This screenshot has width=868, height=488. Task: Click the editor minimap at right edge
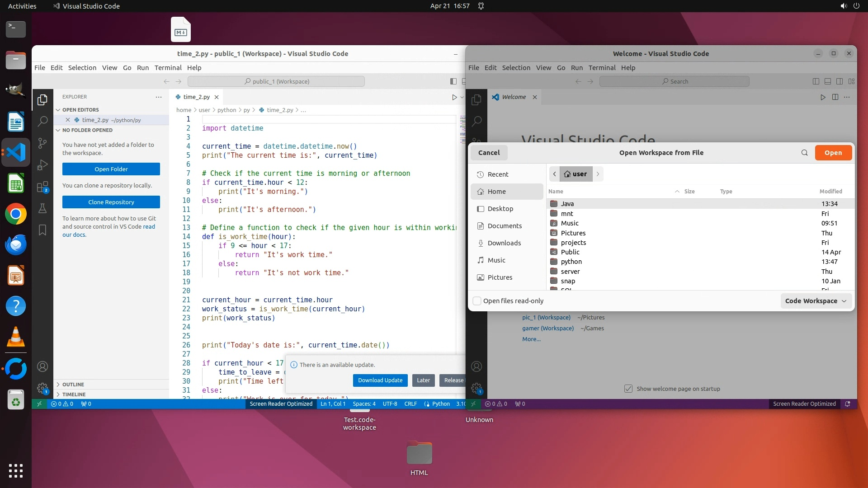(462, 129)
